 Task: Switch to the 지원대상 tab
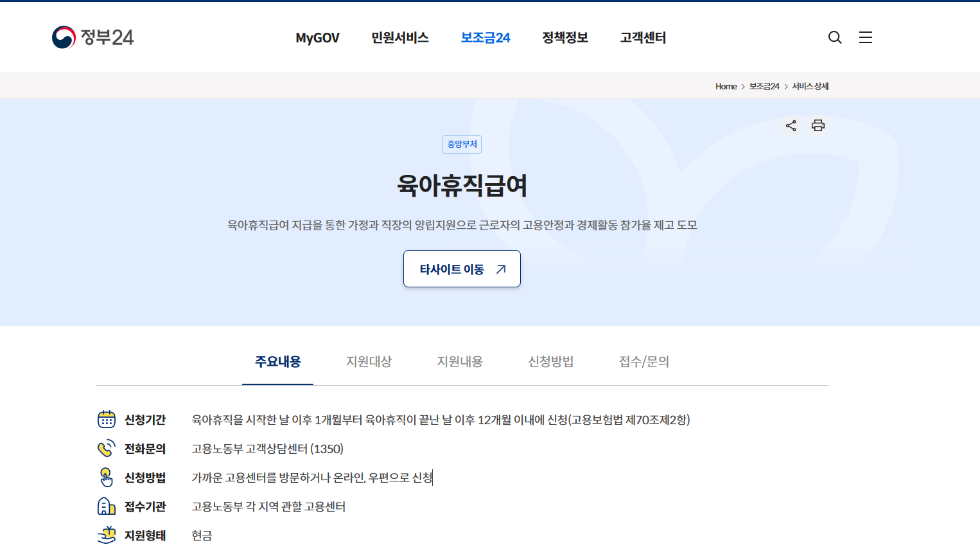368,361
